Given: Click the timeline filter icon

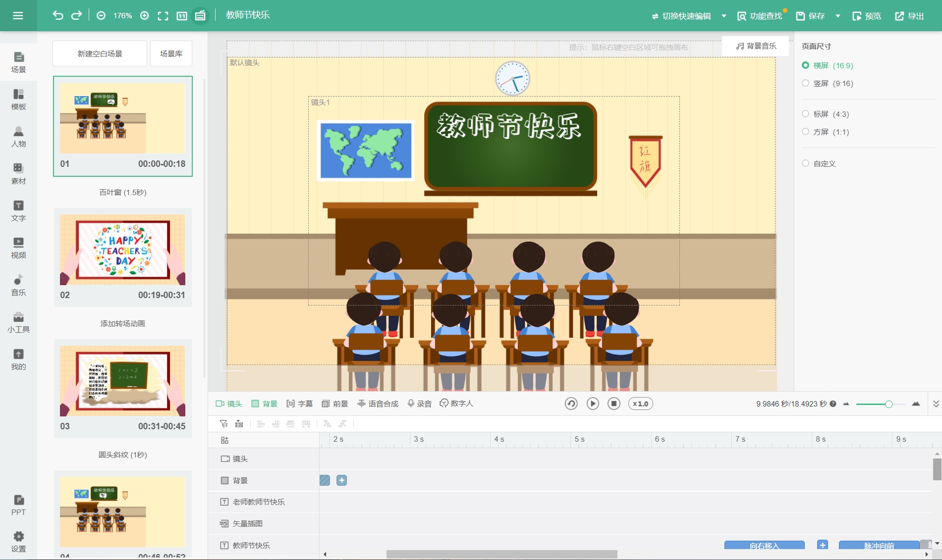Looking at the screenshot, I should coord(223,424).
